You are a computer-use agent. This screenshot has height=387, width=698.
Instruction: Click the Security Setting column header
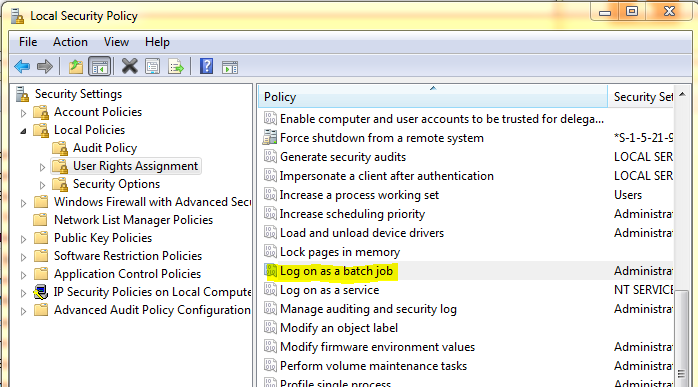click(x=641, y=97)
